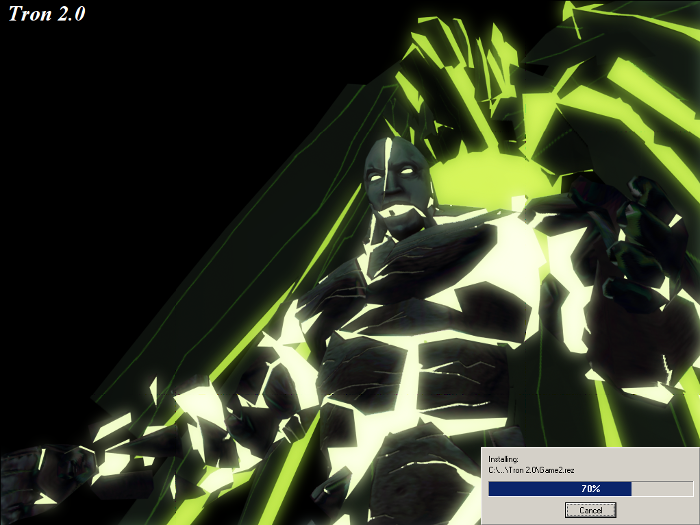Cancel the Tron 2.0 installation

(x=591, y=510)
